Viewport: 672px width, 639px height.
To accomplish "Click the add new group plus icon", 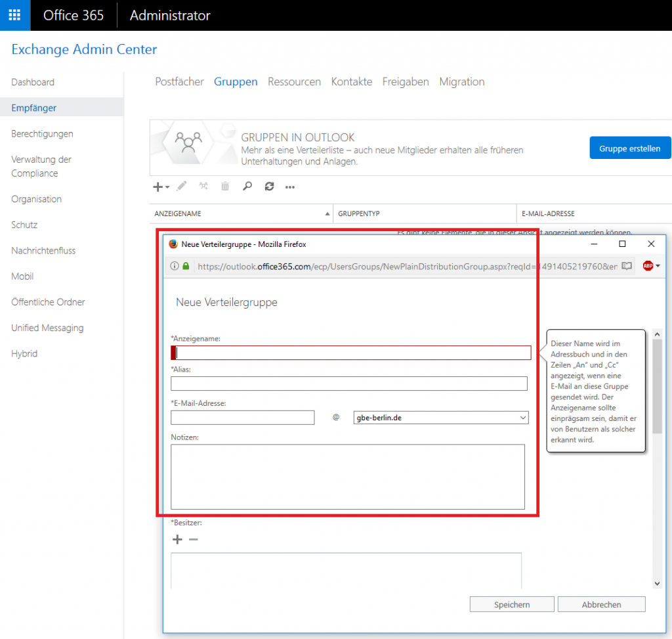I will coord(157,187).
